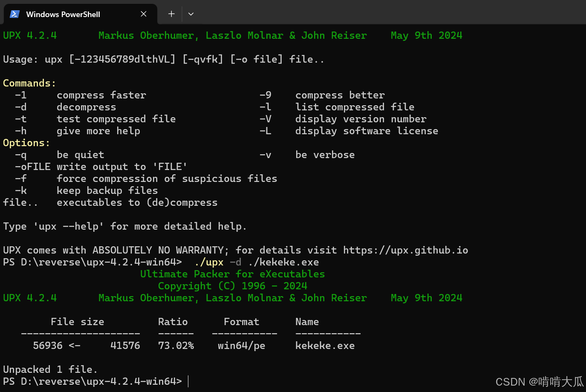The height and width of the screenshot is (392, 586).
Task: Click the PowerShell icon in the tab
Action: click(14, 14)
